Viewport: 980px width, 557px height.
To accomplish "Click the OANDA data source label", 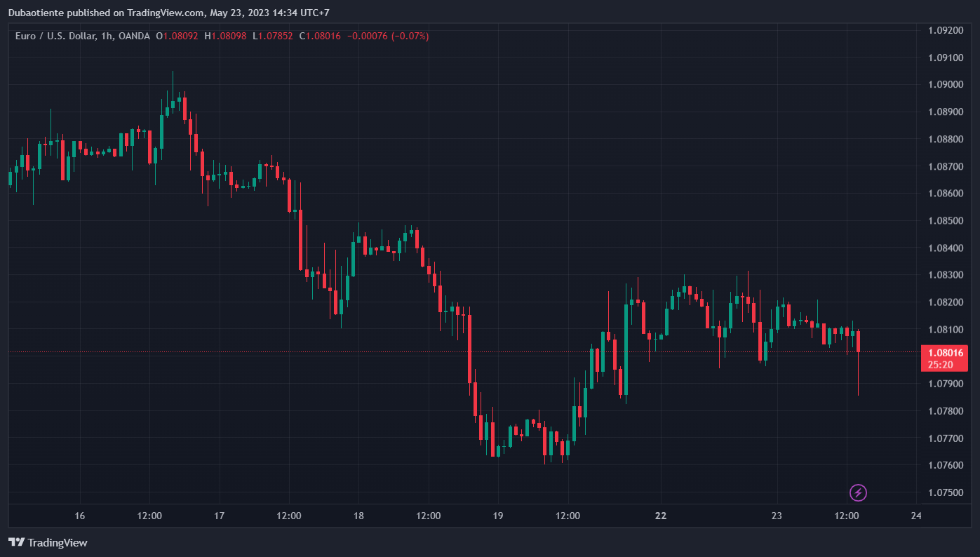I will tap(134, 36).
